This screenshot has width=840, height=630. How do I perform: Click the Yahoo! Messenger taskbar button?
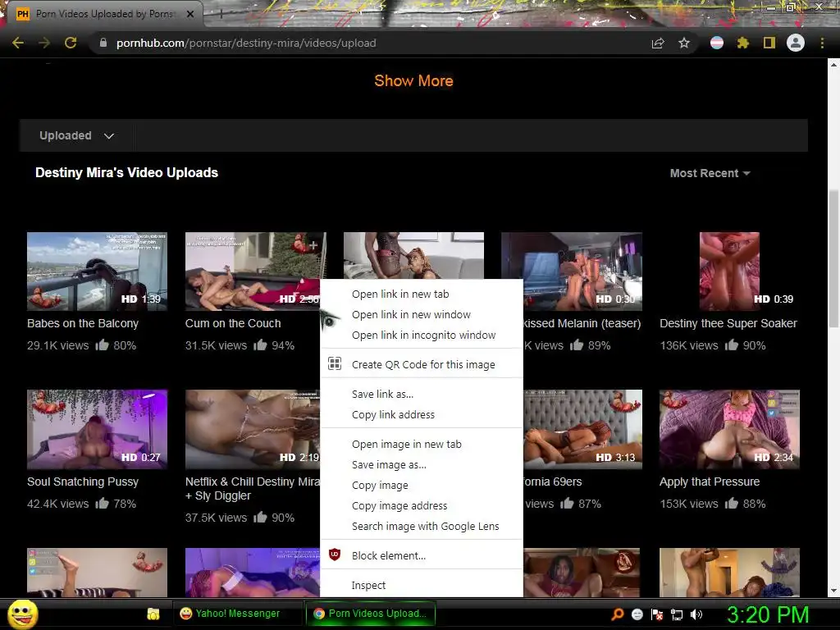click(236, 614)
